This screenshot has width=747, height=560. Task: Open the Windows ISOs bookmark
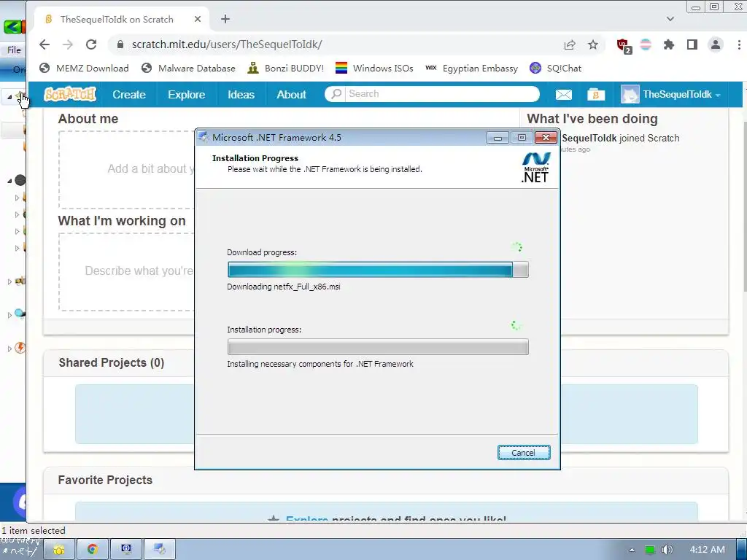click(374, 68)
